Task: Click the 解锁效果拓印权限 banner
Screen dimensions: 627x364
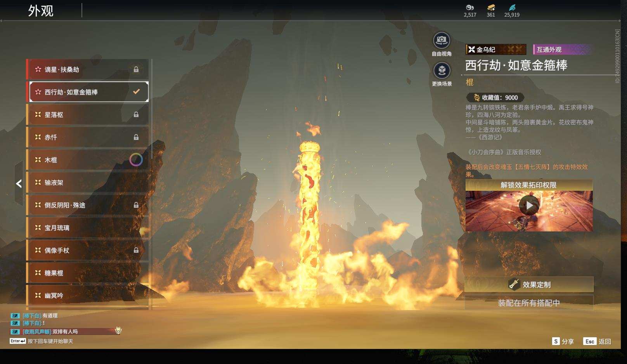Action: click(529, 185)
